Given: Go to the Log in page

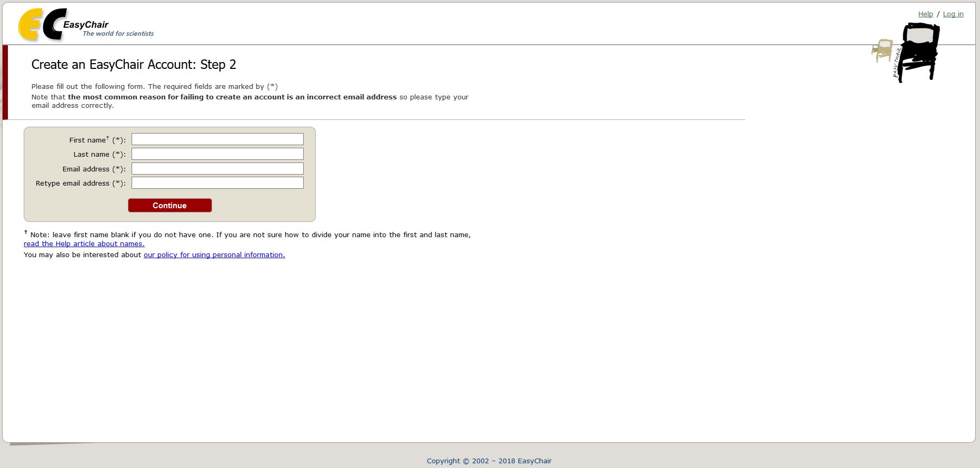Looking at the screenshot, I should tap(953, 14).
